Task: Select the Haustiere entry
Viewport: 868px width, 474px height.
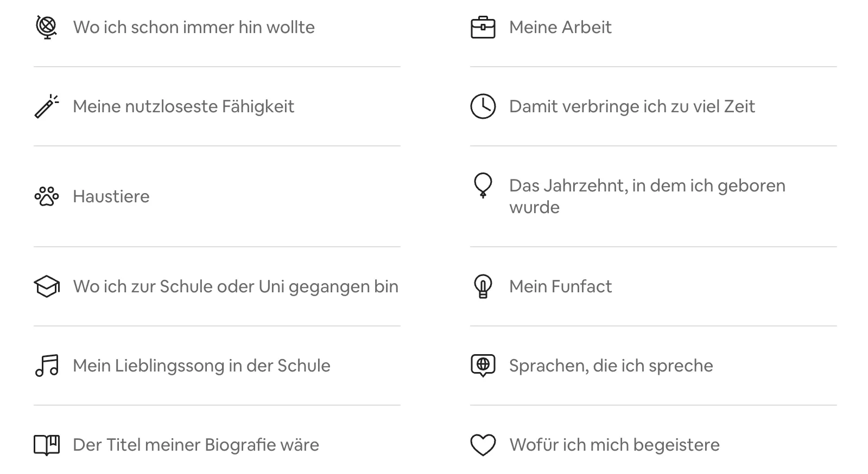Action: coord(111,196)
